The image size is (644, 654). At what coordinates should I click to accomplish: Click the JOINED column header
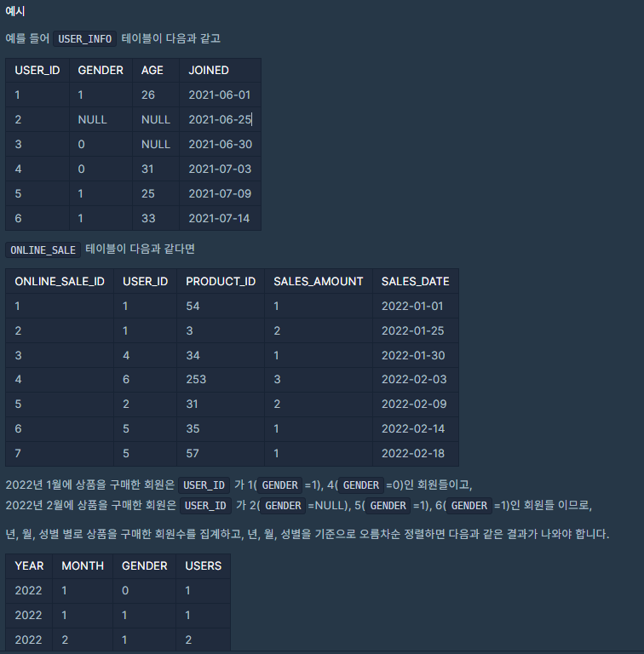coord(209,70)
